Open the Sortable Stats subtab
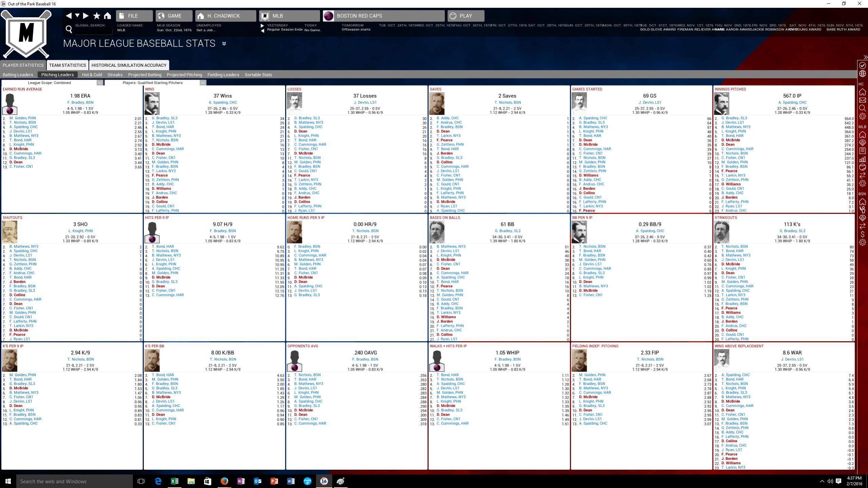The height and width of the screenshot is (488, 868). pyautogui.click(x=258, y=75)
